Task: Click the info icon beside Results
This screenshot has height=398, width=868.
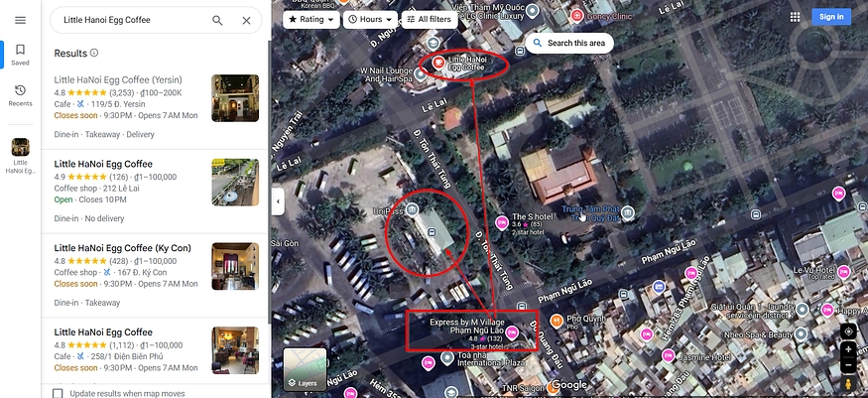Action: tap(94, 53)
